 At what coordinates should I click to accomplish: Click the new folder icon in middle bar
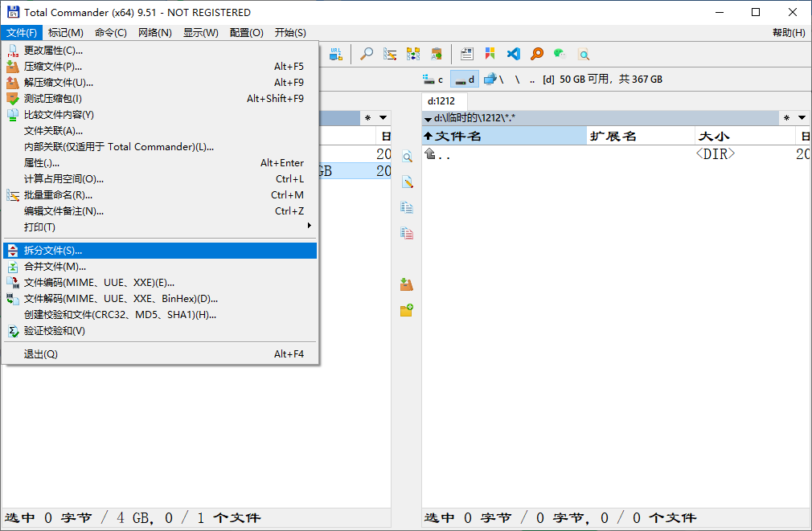pos(407,310)
